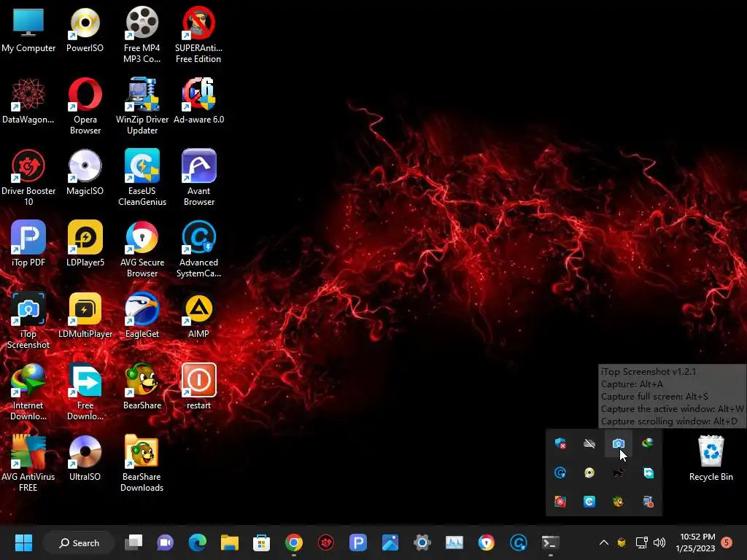Collapse the hidden icons tray chevron
This screenshot has width=747, height=560.
603,542
